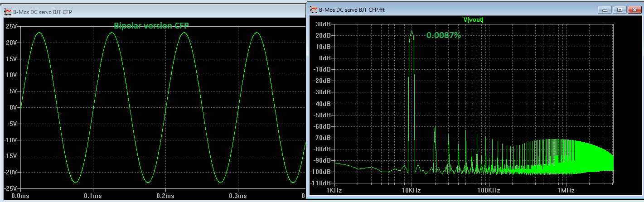
Task: Click the 0.0ms label on time axis
Action: point(20,196)
